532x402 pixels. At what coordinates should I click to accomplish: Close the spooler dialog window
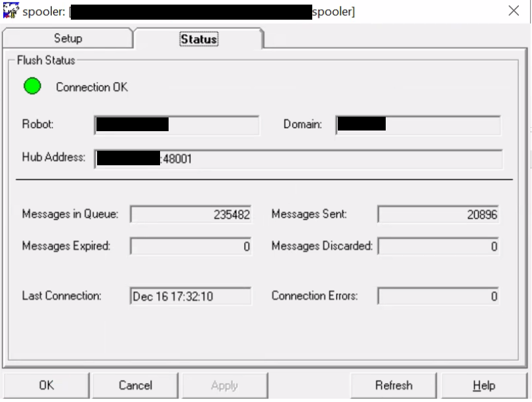tap(514, 11)
